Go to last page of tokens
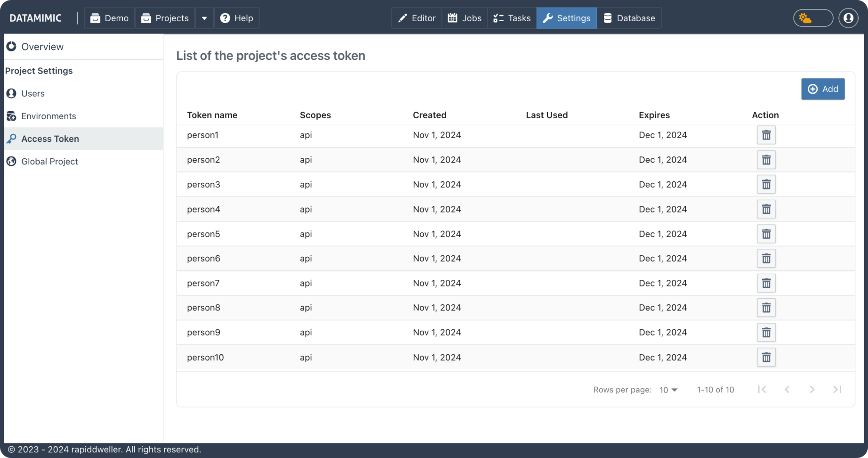The height and width of the screenshot is (458, 868). tap(837, 390)
